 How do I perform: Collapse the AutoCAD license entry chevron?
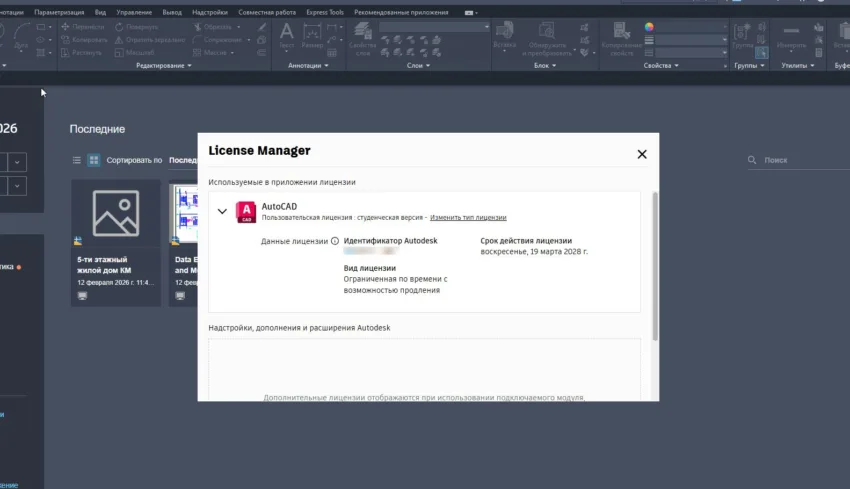(222, 211)
